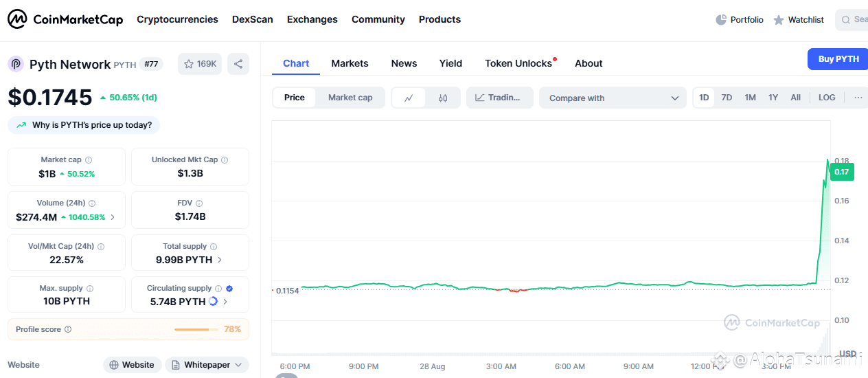The height and width of the screenshot is (378, 868).
Task: Open the Exchanges menu
Action: pos(312,19)
